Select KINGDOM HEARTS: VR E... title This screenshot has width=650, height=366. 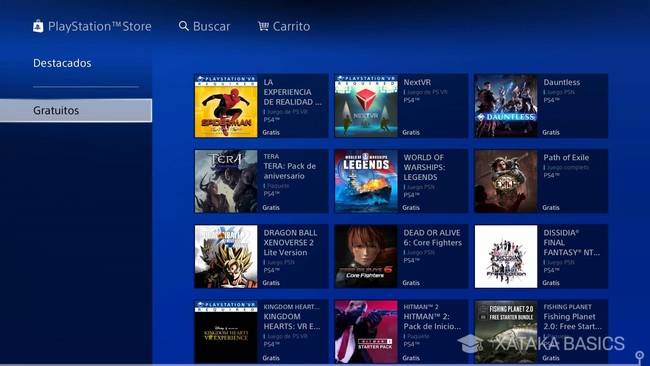point(291,321)
